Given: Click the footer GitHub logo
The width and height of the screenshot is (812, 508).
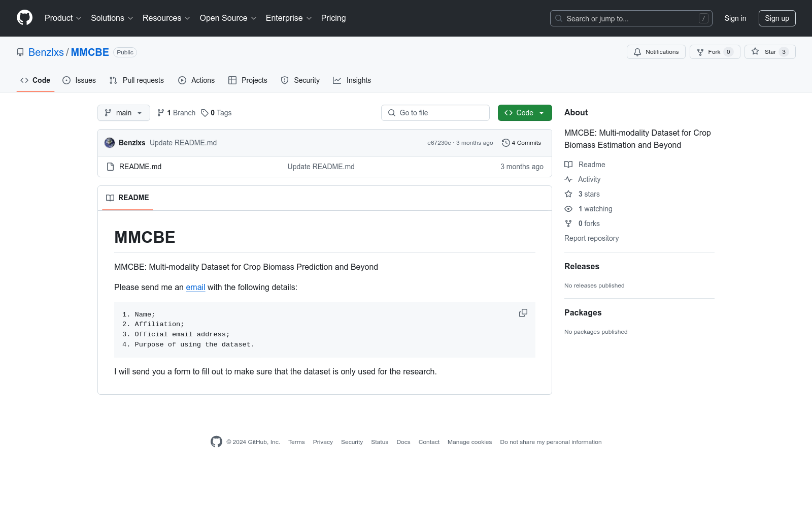Looking at the screenshot, I should pyautogui.click(x=217, y=442).
